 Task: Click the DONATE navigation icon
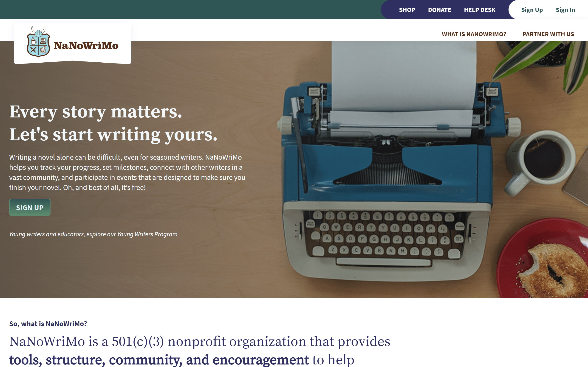click(439, 9)
